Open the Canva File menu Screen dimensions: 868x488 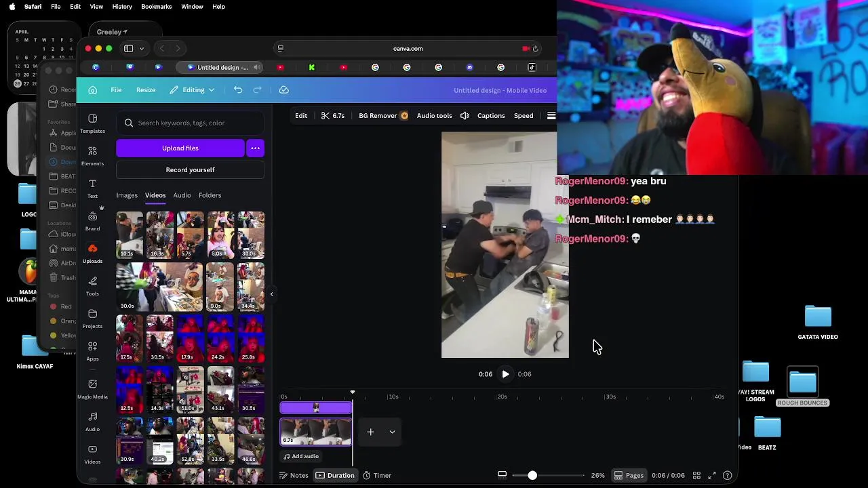pos(116,90)
